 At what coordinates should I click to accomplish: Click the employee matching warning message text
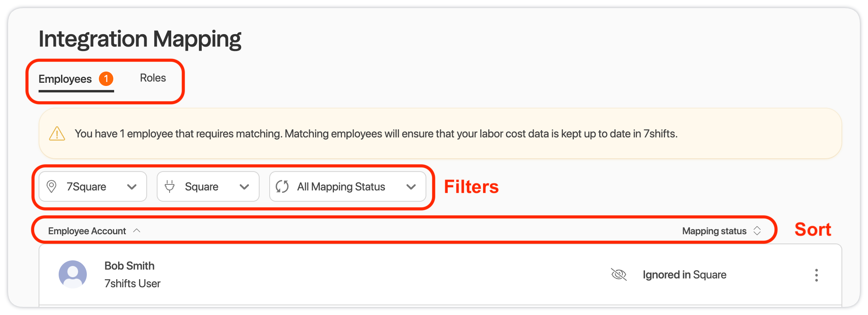pyautogui.click(x=376, y=134)
